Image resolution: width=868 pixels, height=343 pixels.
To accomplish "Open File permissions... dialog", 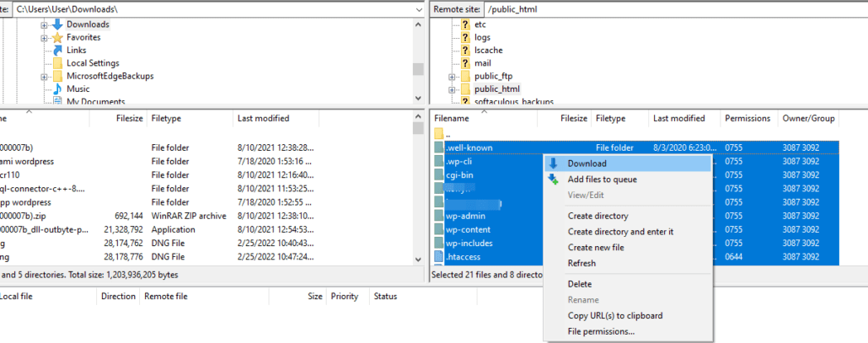I will [627, 332].
